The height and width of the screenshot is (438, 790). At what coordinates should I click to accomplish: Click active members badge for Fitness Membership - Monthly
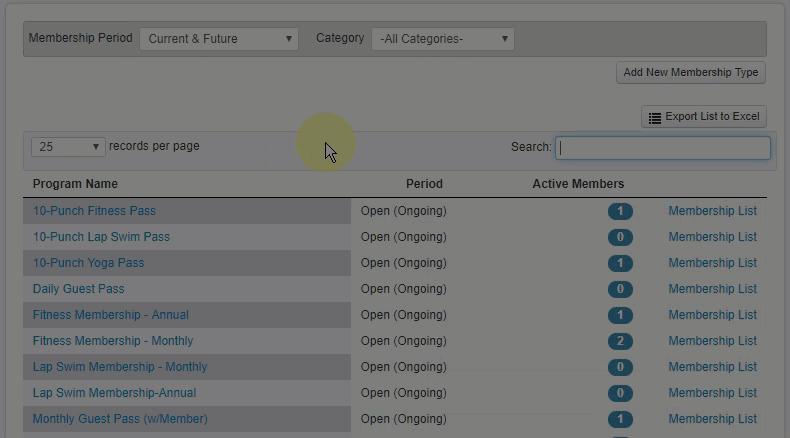620,341
